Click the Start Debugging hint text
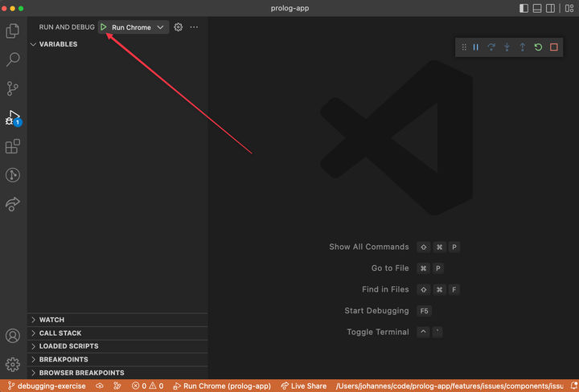Screen dimensions: 579x392 click(376, 311)
